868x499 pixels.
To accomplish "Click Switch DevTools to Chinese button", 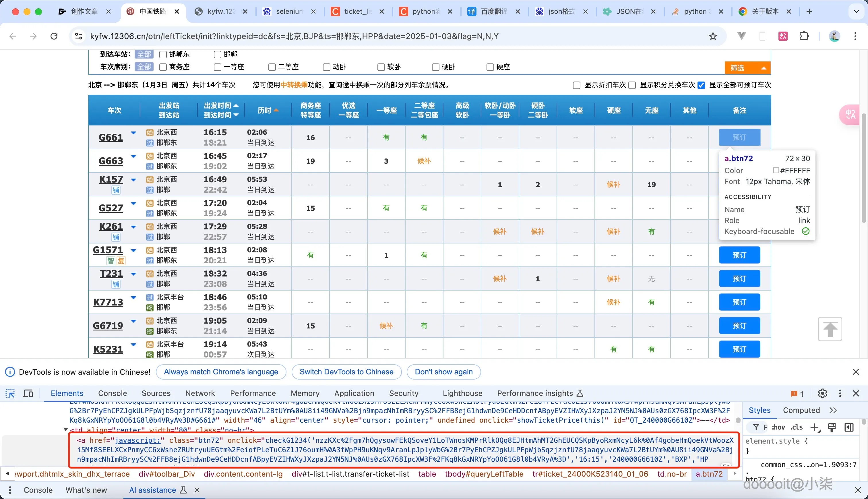I will pyautogui.click(x=346, y=372).
